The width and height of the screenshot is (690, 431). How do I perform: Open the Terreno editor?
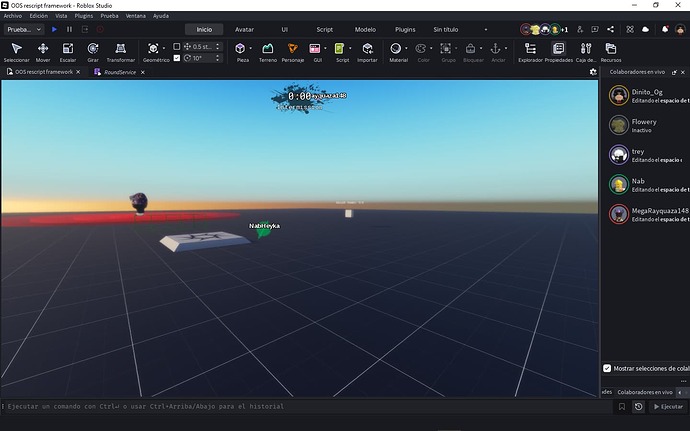click(x=268, y=52)
